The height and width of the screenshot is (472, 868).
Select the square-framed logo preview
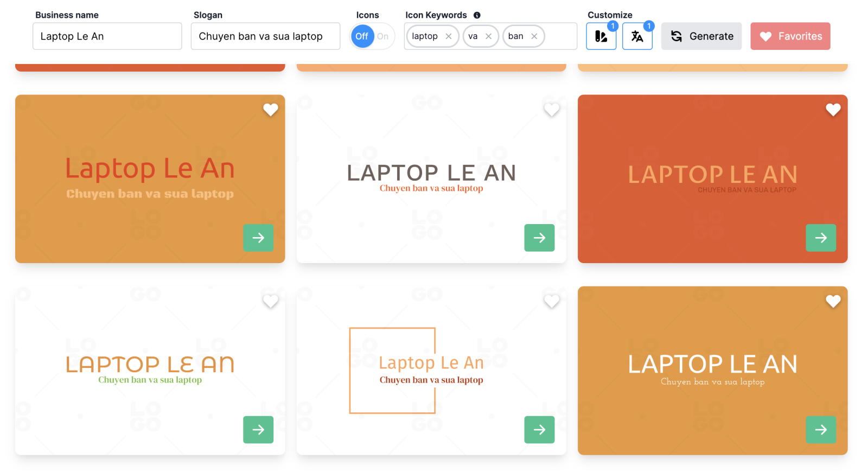tap(431, 371)
